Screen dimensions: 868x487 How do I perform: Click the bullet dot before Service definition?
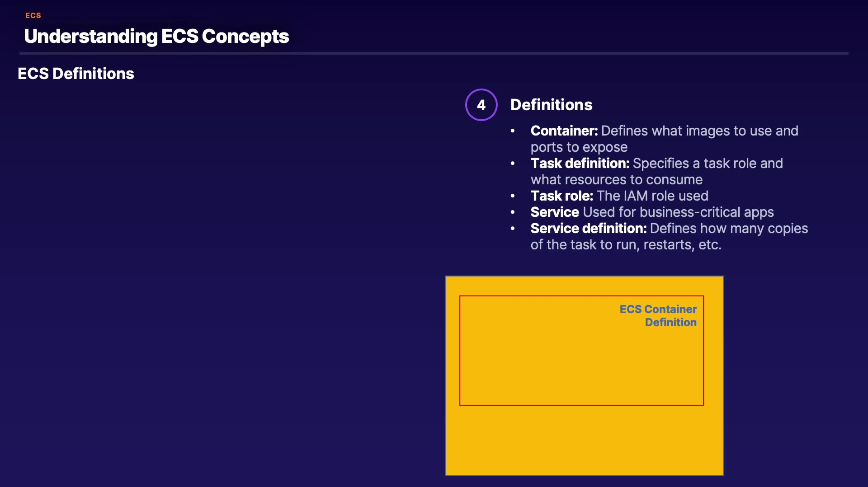pos(513,229)
